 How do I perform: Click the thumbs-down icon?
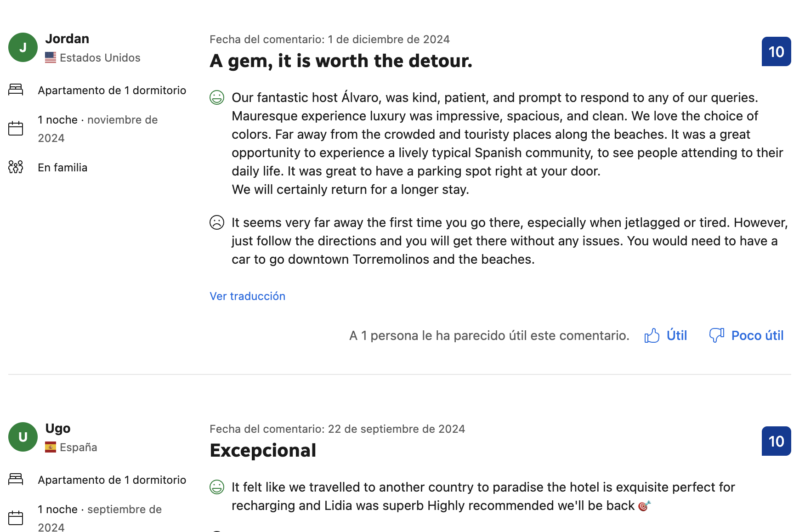pos(716,335)
